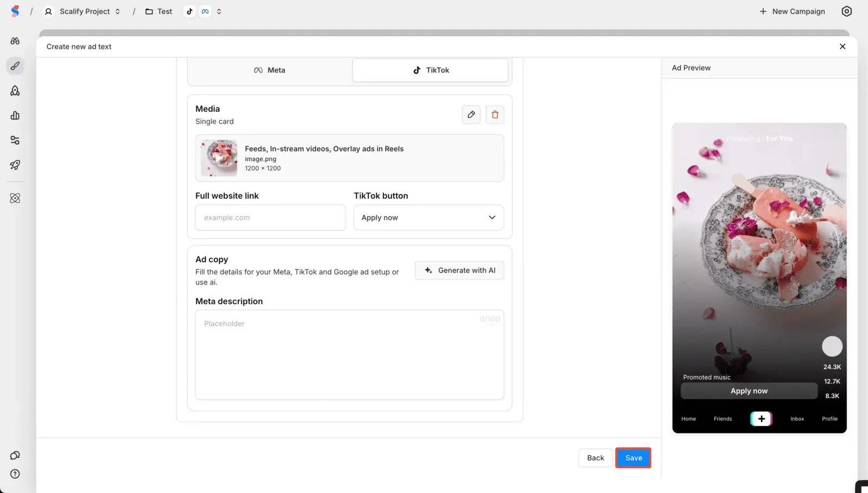This screenshot has height=493, width=868.
Task: Save the new ad text
Action: click(x=633, y=458)
